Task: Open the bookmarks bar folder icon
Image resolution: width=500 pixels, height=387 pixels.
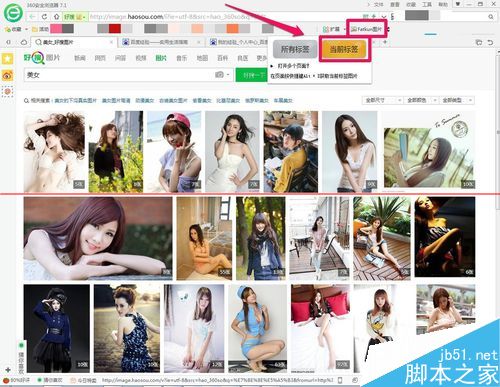Action: 35,29
